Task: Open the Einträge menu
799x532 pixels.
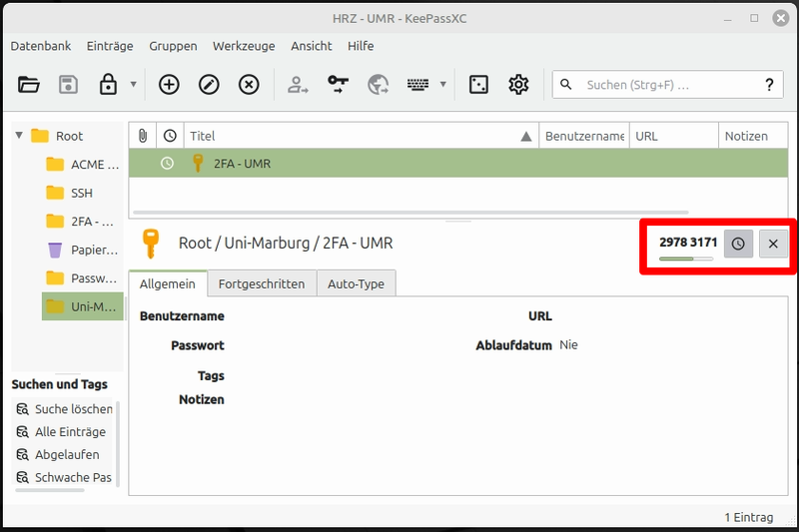Action: coord(110,46)
